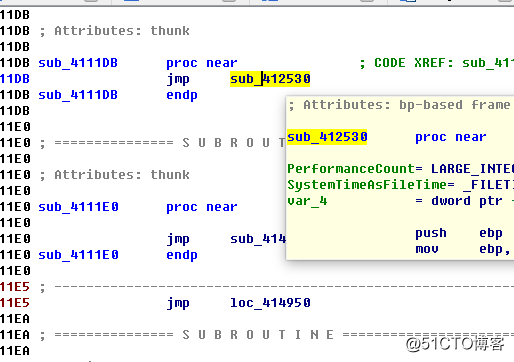The width and height of the screenshot is (514, 362).
Task: Click the endp keyword after sub_4111DB
Action: coord(182,96)
